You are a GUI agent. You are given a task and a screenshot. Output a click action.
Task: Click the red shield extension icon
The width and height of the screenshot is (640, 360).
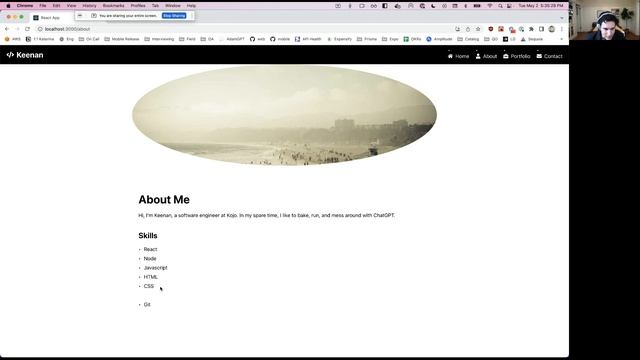click(x=491, y=29)
